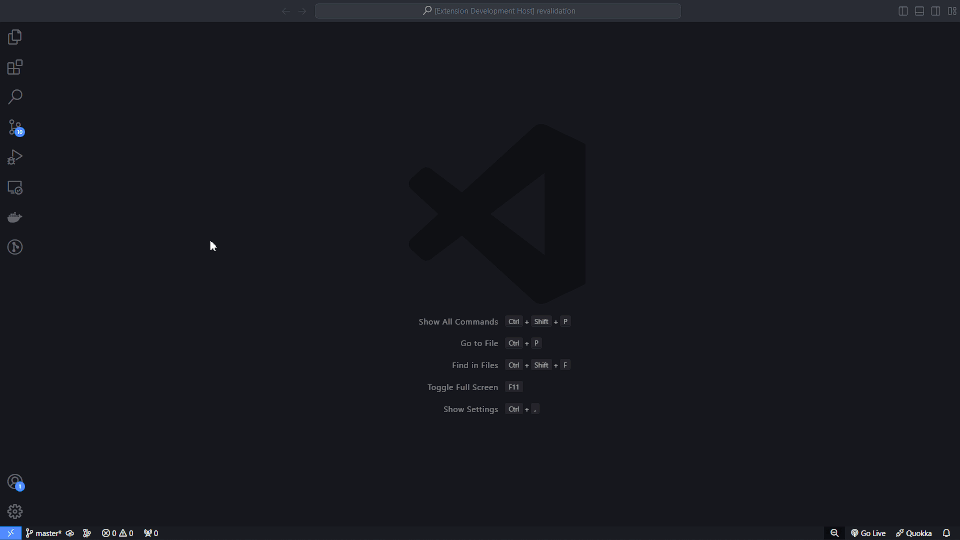Open the Docker view
The image size is (960, 540).
[15, 217]
